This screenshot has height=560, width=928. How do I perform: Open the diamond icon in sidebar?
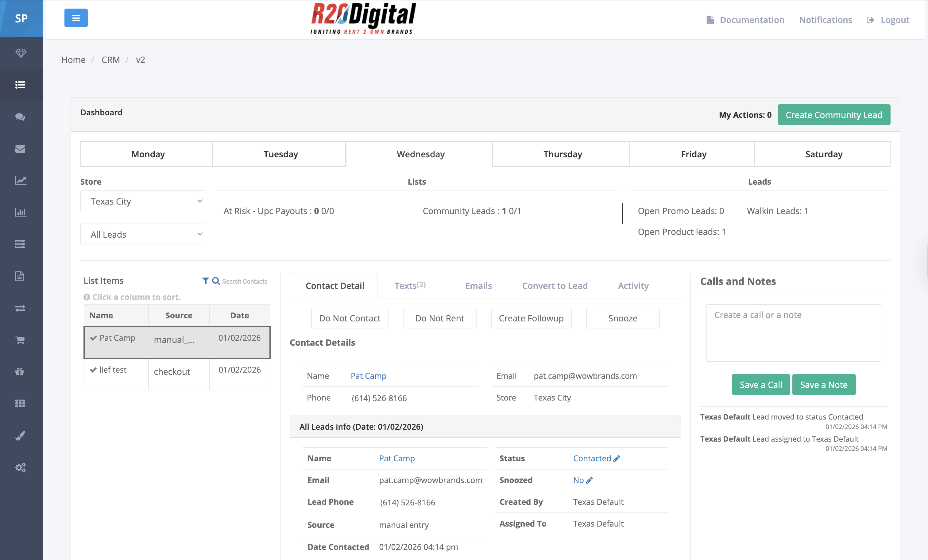(21, 53)
